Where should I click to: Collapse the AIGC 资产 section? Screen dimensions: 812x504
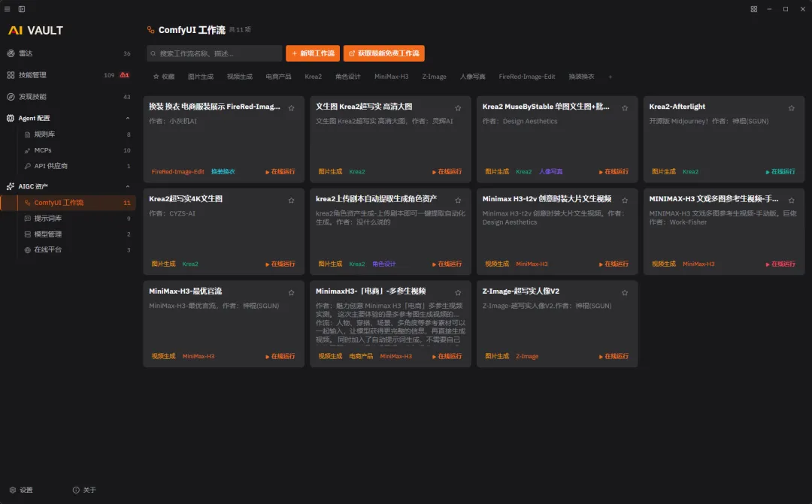point(127,186)
